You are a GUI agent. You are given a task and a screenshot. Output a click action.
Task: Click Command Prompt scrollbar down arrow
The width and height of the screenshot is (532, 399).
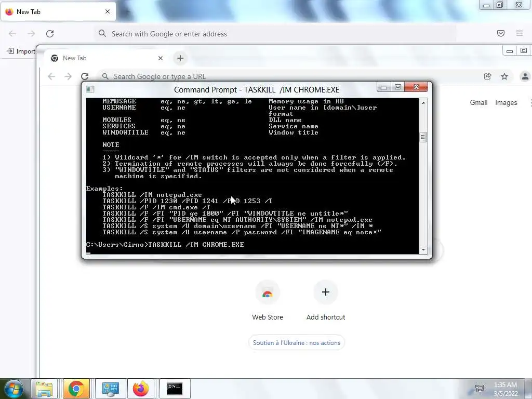click(x=423, y=250)
